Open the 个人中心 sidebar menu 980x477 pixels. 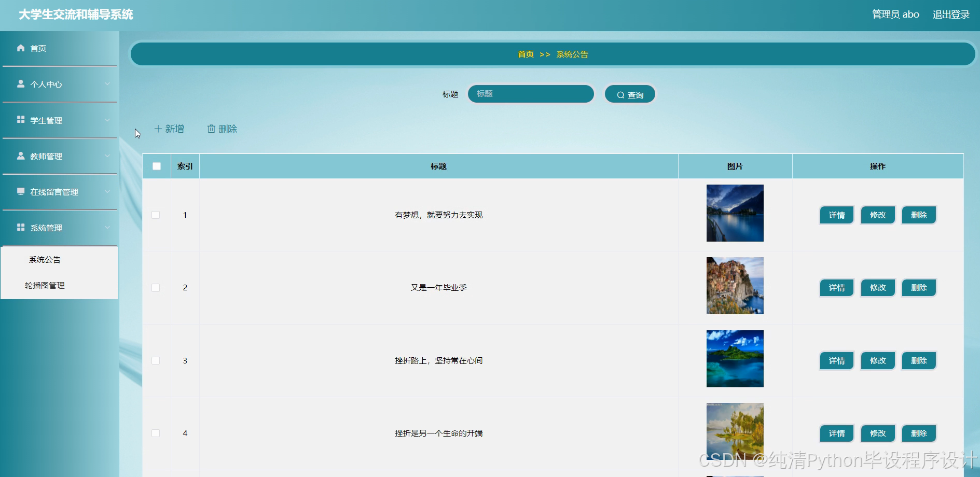60,84
